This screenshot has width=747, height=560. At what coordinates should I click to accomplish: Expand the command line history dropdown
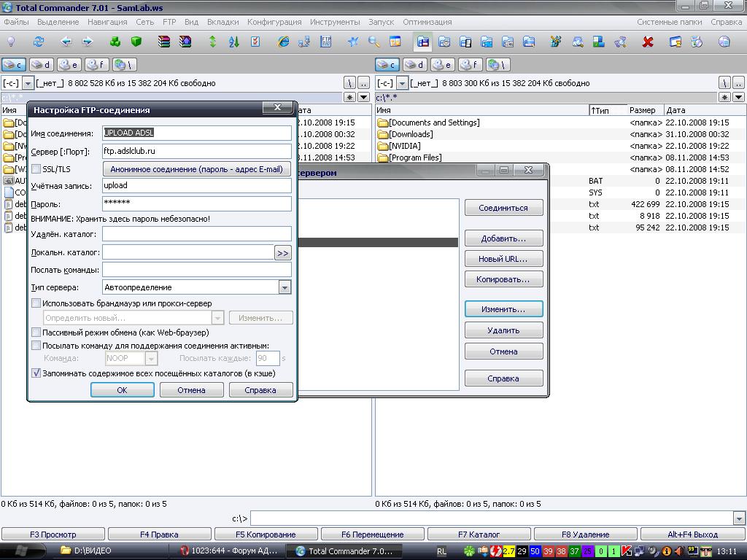(x=738, y=518)
